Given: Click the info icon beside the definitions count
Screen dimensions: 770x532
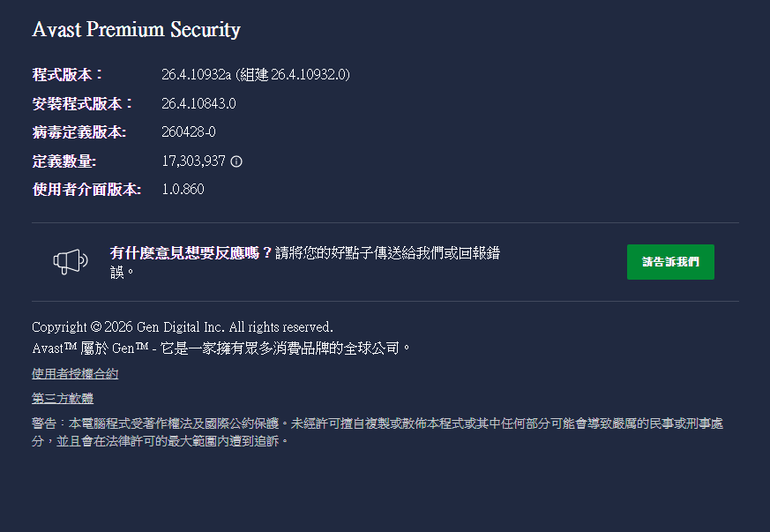Looking at the screenshot, I should click(x=236, y=161).
